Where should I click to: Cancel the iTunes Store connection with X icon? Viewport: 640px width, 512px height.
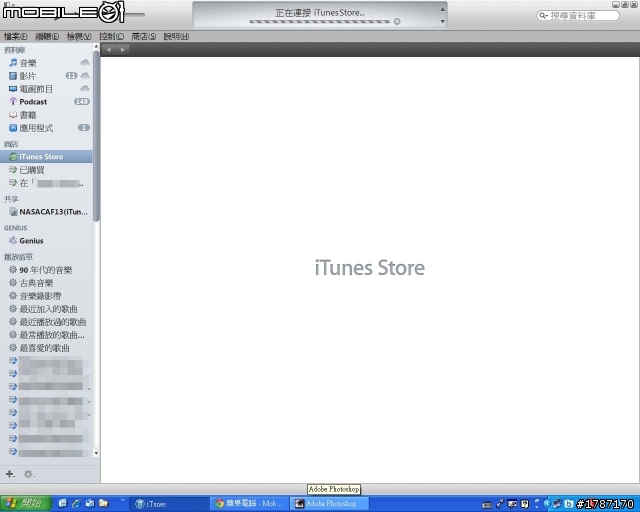pos(397,21)
